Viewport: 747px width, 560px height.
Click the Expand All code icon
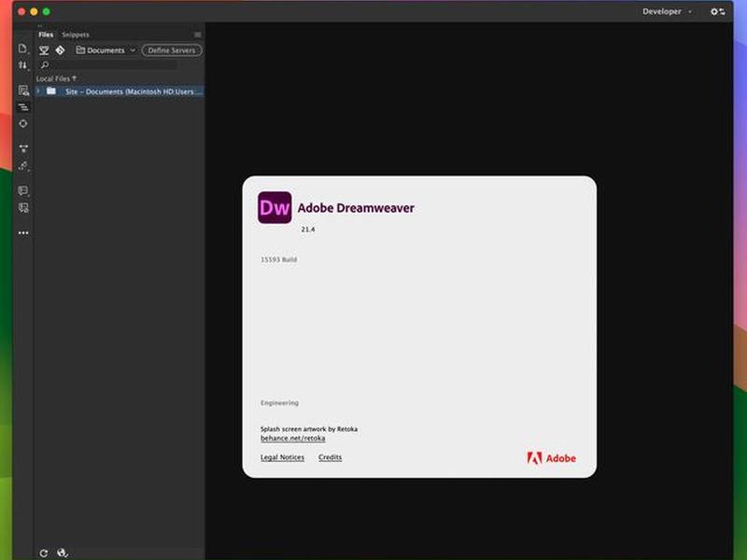pyautogui.click(x=23, y=148)
